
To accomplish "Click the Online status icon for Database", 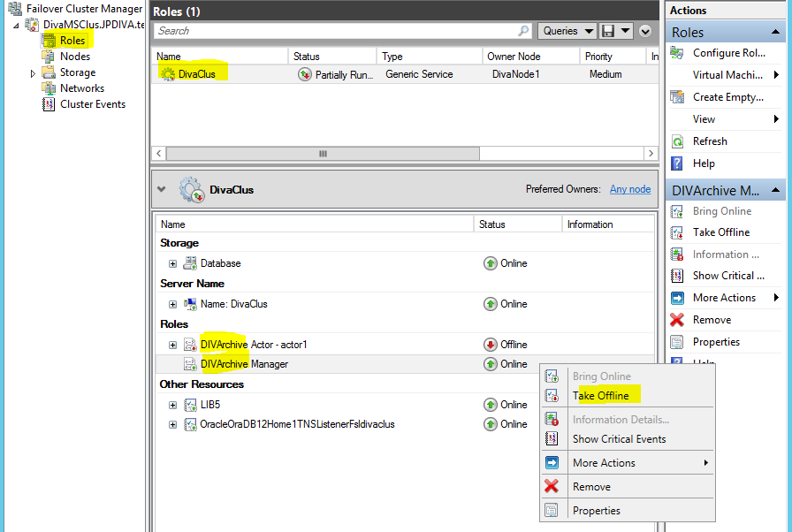I will point(490,263).
